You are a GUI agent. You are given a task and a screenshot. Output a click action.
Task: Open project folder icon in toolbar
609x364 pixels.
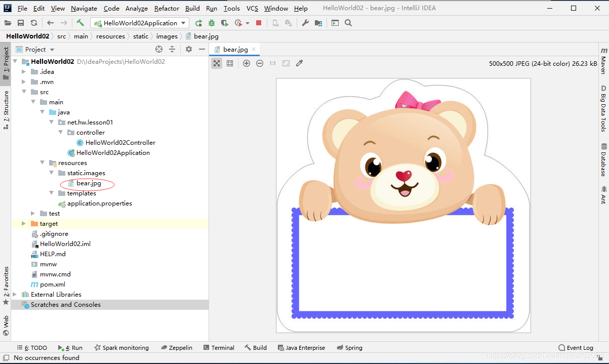click(8, 23)
